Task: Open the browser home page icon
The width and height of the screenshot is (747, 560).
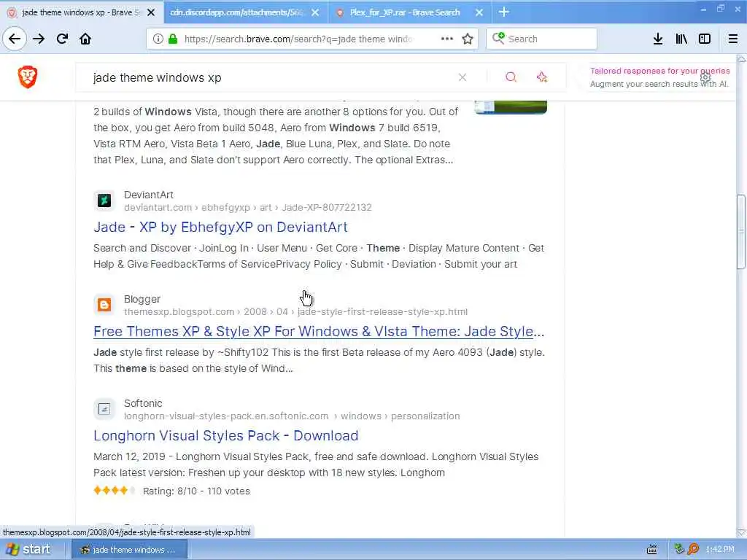Action: tap(85, 39)
